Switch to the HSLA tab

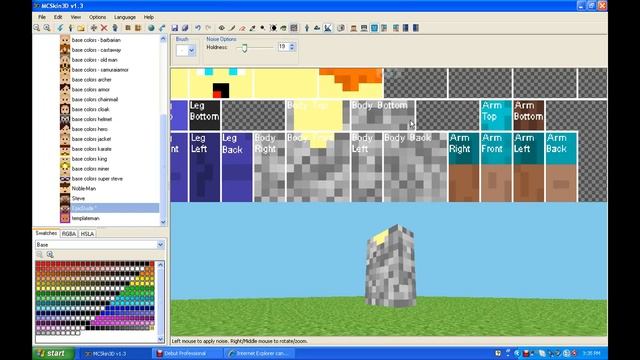(87, 234)
